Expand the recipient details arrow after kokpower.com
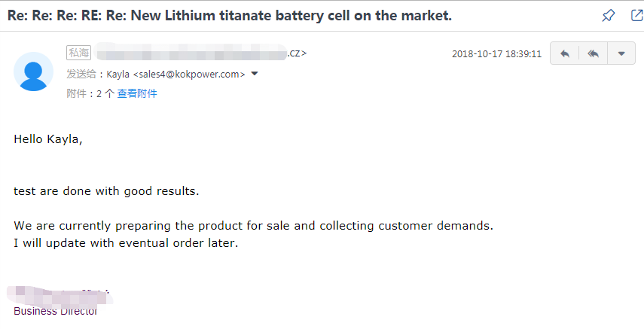644x329 pixels. click(255, 74)
